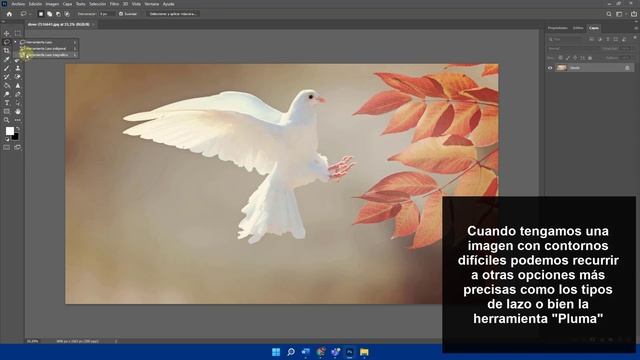Screen dimensions: 640x360
Task: Open Photoshop search magnifier icon
Action: point(609,14)
